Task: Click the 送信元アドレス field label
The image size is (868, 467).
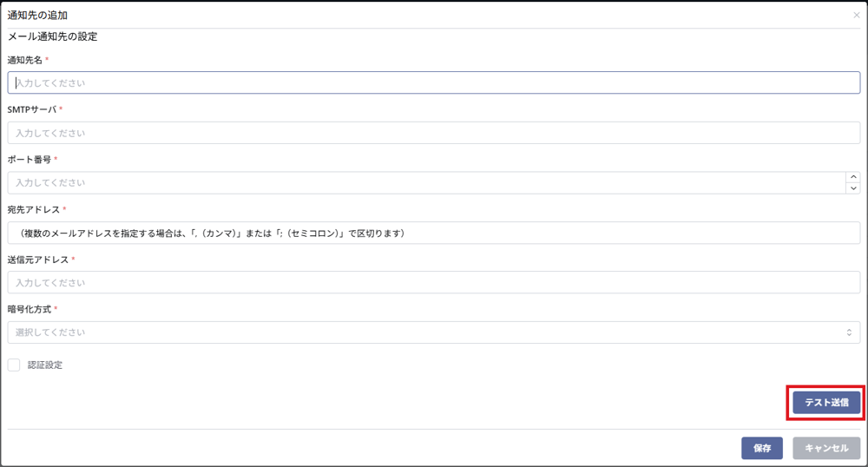Action: [x=37, y=260]
